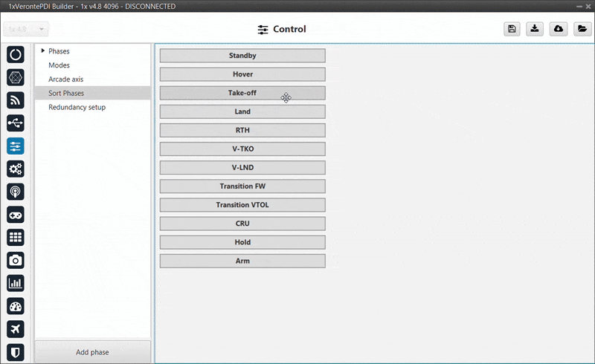Click the bar chart sidebar icon
595x364 pixels.
[16, 283]
